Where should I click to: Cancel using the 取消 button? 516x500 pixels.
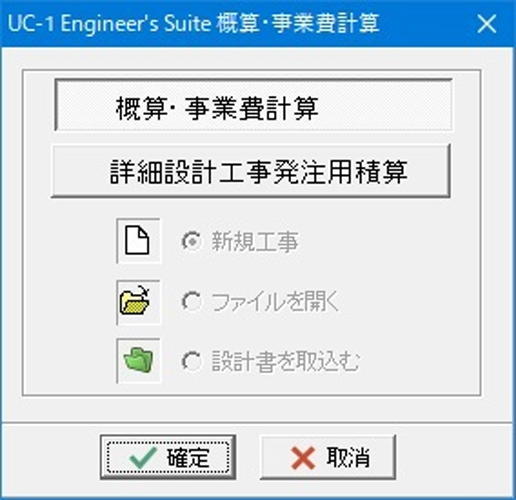328,457
